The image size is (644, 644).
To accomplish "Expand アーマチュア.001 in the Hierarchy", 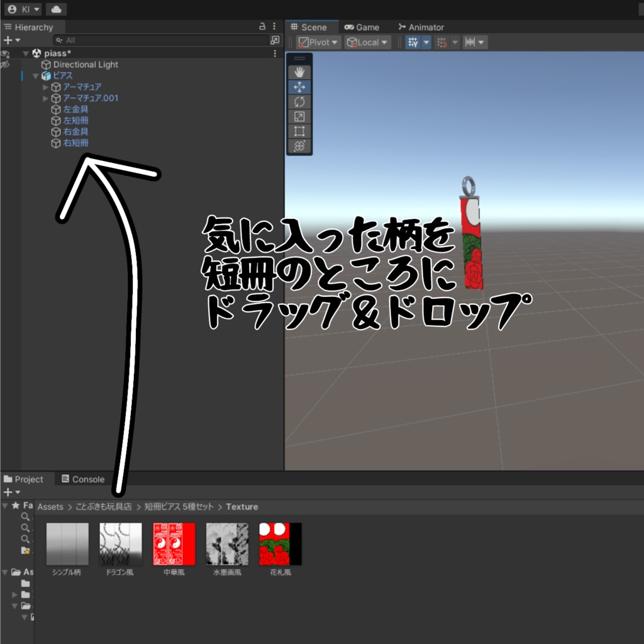I will click(x=45, y=98).
